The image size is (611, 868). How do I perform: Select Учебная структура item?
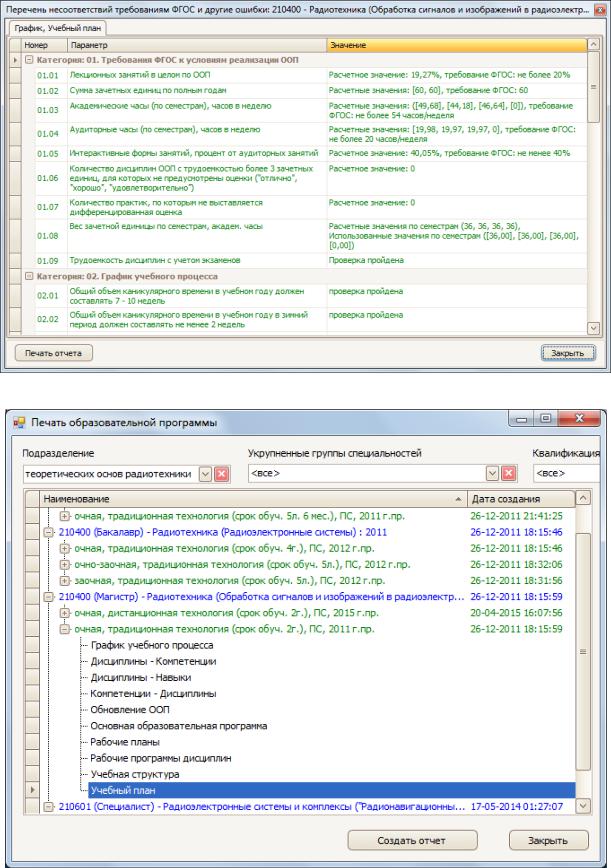click(135, 774)
